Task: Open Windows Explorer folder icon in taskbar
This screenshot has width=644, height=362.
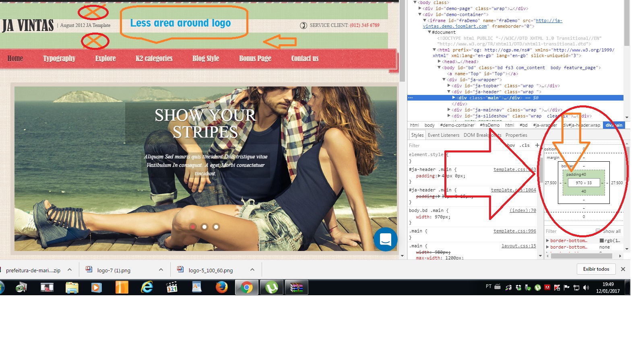Action: point(72,287)
